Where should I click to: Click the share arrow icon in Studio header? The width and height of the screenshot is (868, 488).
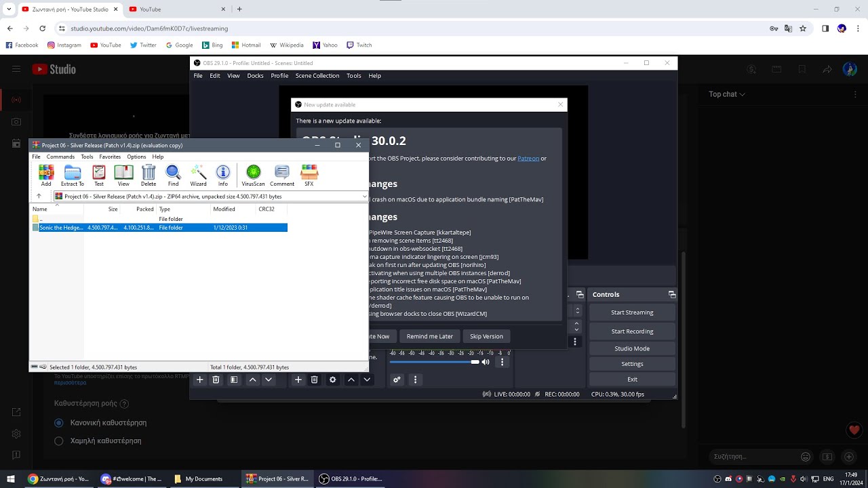click(x=827, y=69)
